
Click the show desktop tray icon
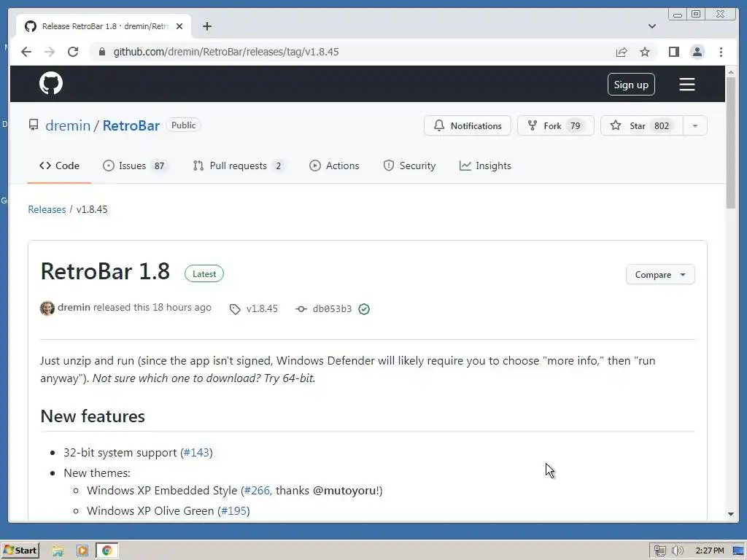tap(738, 551)
